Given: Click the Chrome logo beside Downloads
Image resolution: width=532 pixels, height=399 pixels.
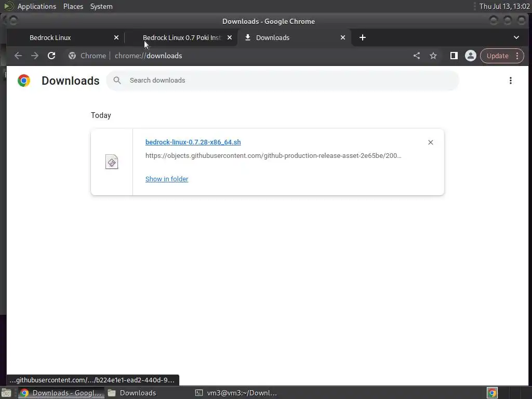Looking at the screenshot, I should coord(24,81).
